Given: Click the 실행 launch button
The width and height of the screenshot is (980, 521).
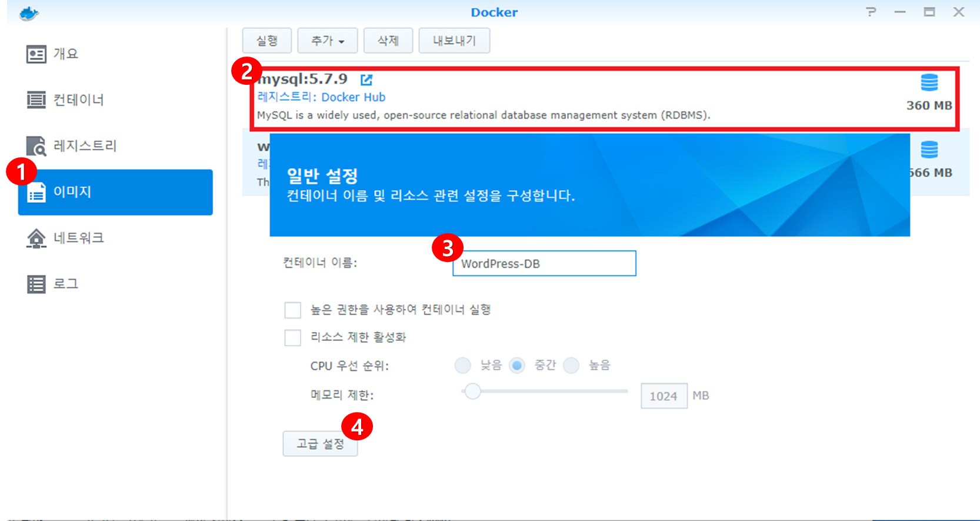Looking at the screenshot, I should (267, 41).
